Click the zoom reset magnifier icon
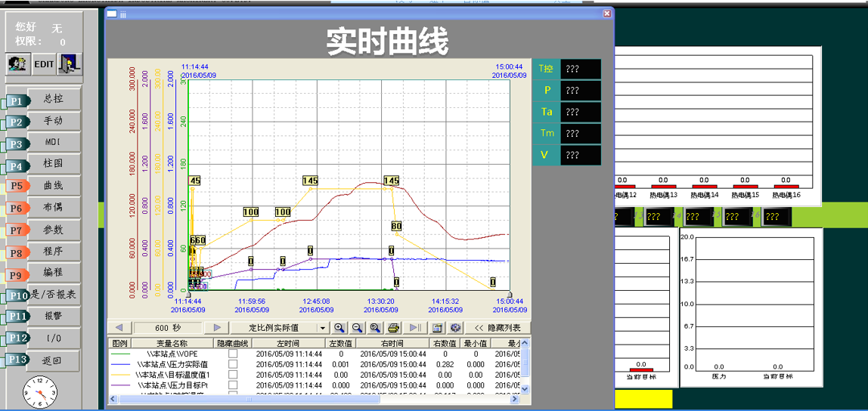Viewport: 868px width, 411px height. click(375, 327)
